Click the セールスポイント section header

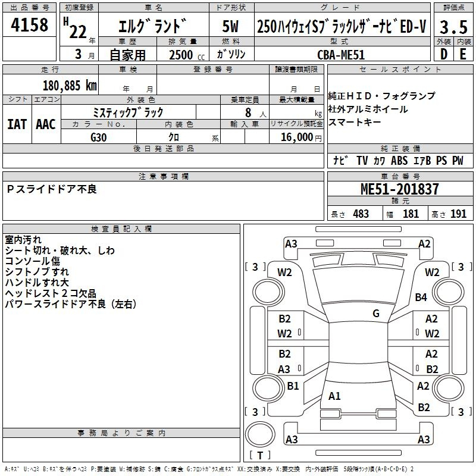(x=400, y=69)
